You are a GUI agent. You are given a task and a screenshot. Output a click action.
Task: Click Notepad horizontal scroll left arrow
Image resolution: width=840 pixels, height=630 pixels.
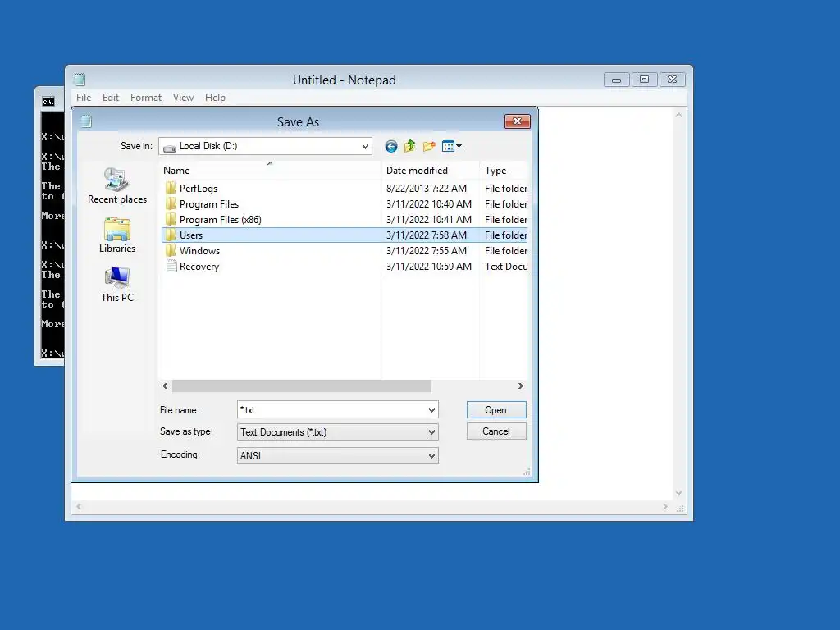[79, 506]
